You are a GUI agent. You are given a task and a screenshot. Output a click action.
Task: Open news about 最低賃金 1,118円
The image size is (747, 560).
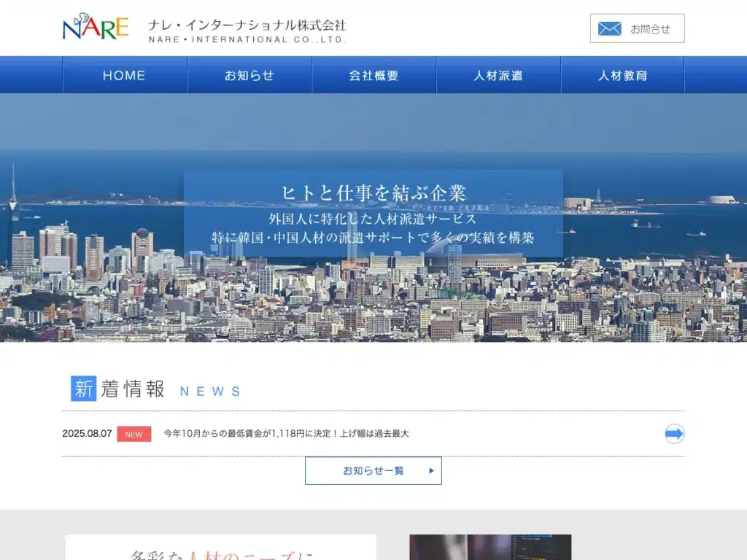[x=286, y=433]
